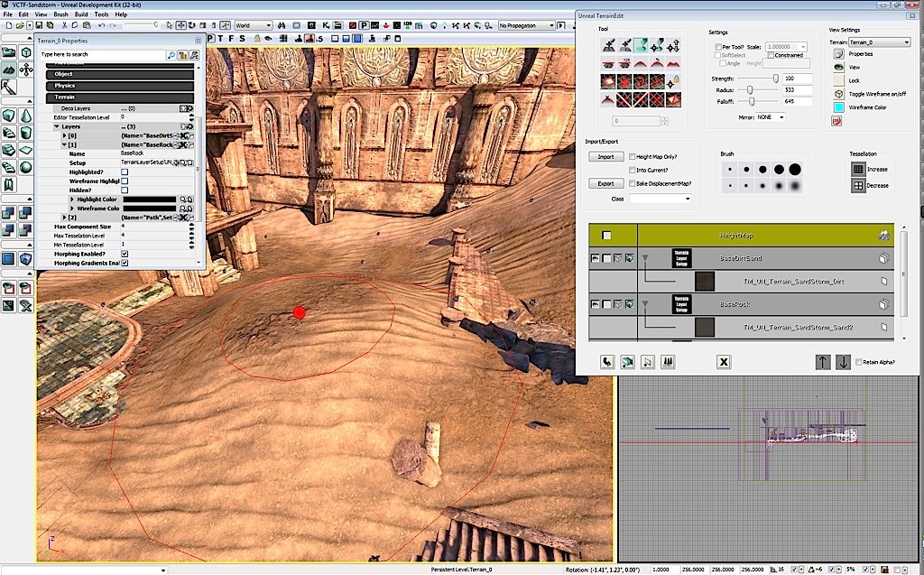Click the first new layer icon below list
This screenshot has width=924, height=575.
click(607, 362)
